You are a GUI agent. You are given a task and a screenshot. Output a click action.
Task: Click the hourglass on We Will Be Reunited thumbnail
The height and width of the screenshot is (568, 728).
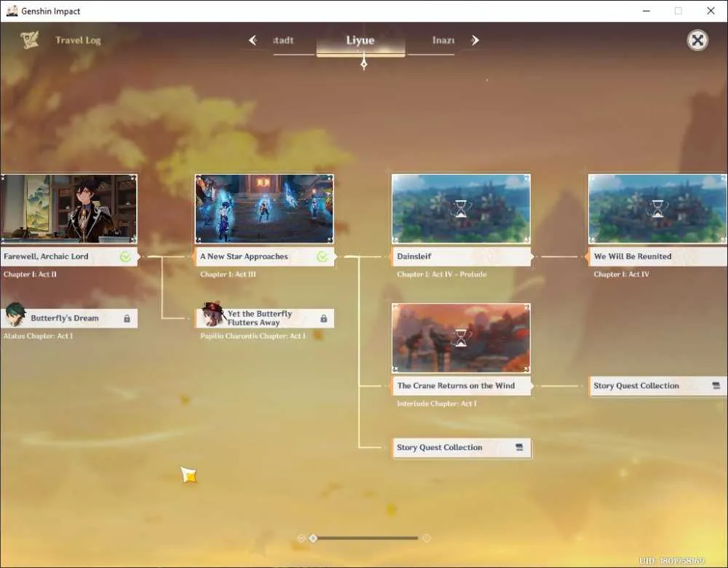click(x=657, y=209)
